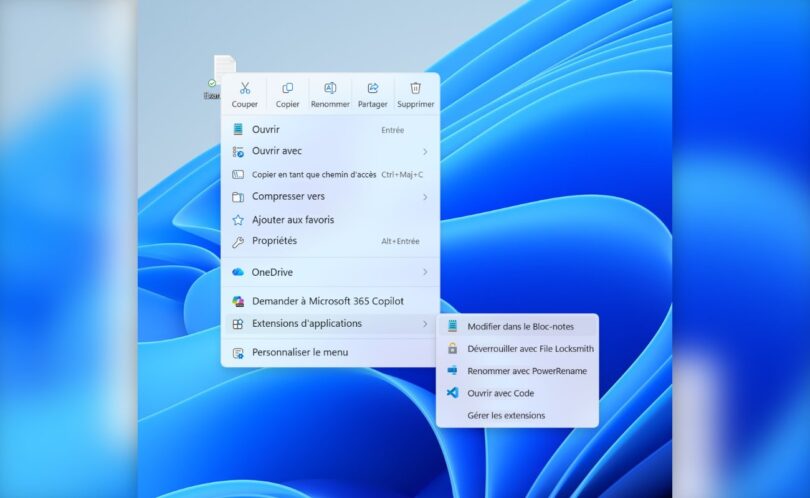Click the Microsoft 365 Copilot icon
The width and height of the screenshot is (810, 498).
(x=238, y=301)
